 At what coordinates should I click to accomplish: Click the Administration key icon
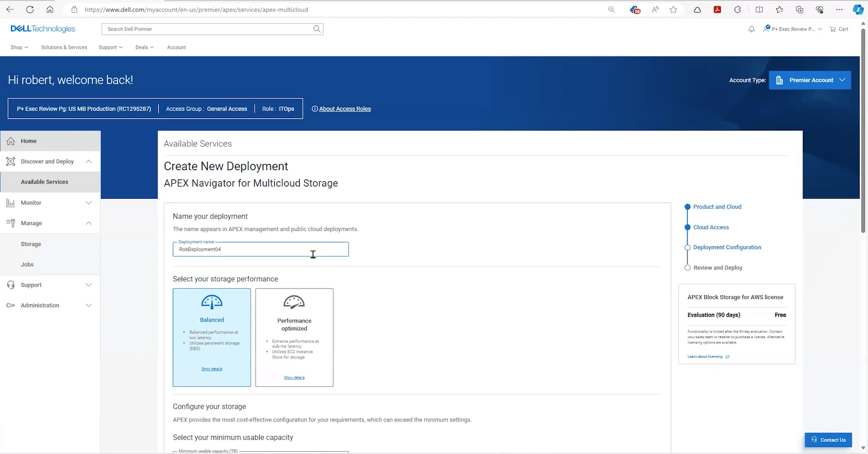coord(10,305)
